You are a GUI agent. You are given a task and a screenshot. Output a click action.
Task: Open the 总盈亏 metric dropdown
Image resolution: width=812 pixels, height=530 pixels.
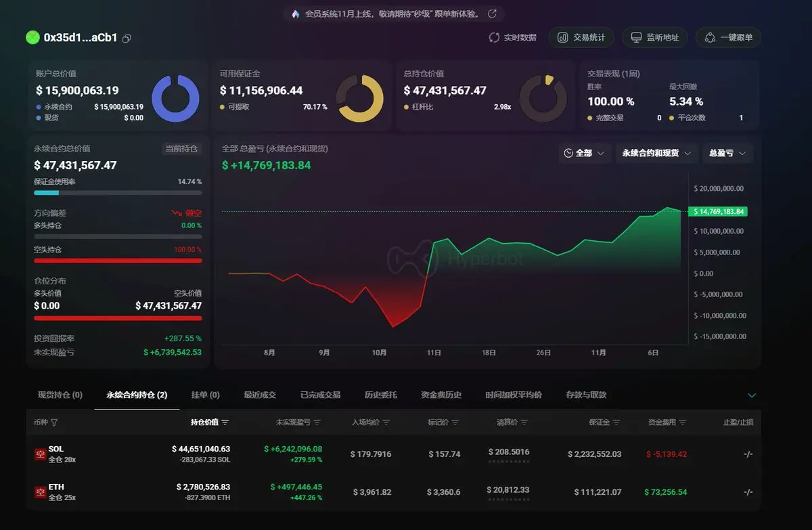tap(727, 154)
